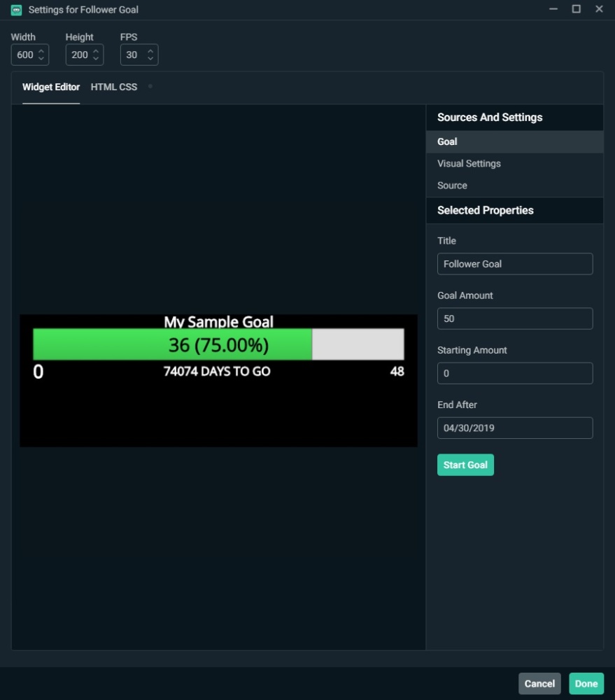Screen dimensions: 615x700
Task: Click the Starting Amount input field
Action: click(x=515, y=373)
